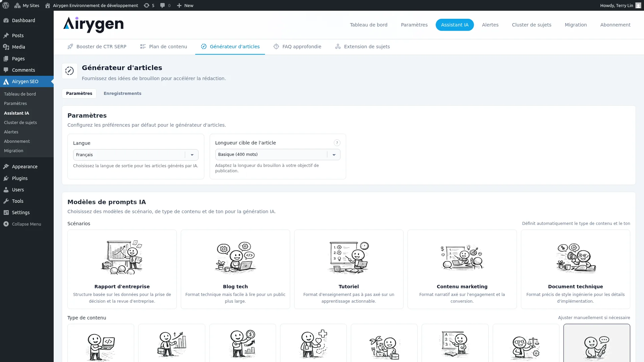Click the Appearance paintbrush icon
The height and width of the screenshot is (362, 644).
point(6,167)
